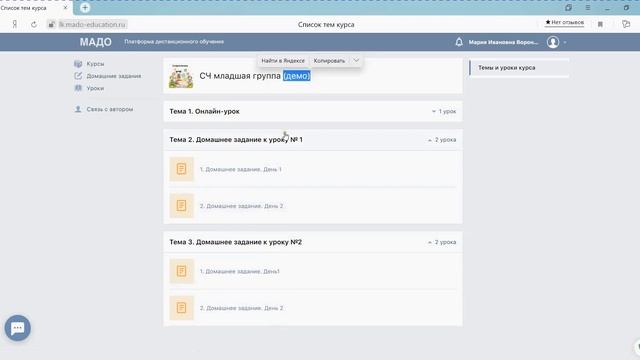Click the МАДО logo
640x360 pixels.
tap(96, 42)
